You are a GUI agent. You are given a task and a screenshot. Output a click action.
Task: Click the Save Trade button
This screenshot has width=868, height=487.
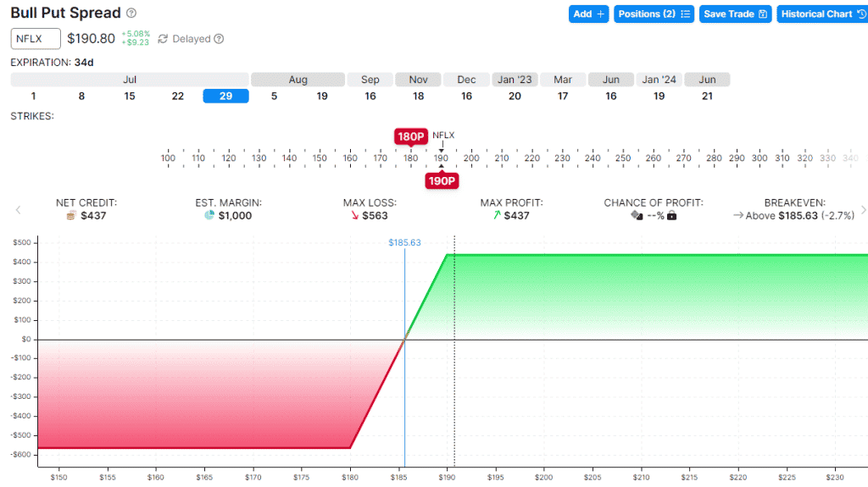click(735, 14)
